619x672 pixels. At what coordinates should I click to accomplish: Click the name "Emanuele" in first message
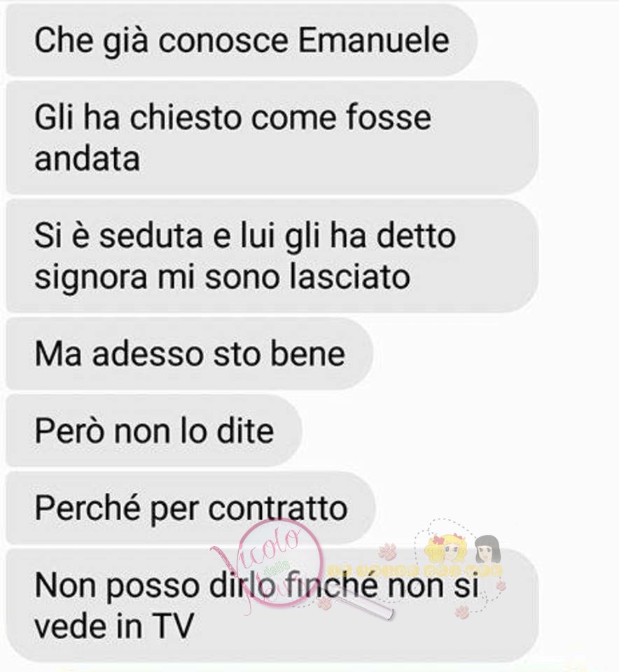click(374, 41)
